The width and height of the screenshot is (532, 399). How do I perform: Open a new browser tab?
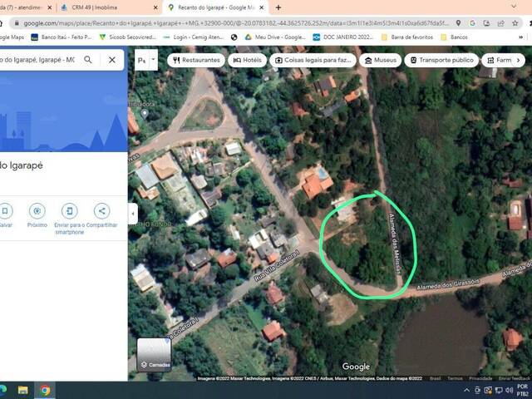point(278,7)
